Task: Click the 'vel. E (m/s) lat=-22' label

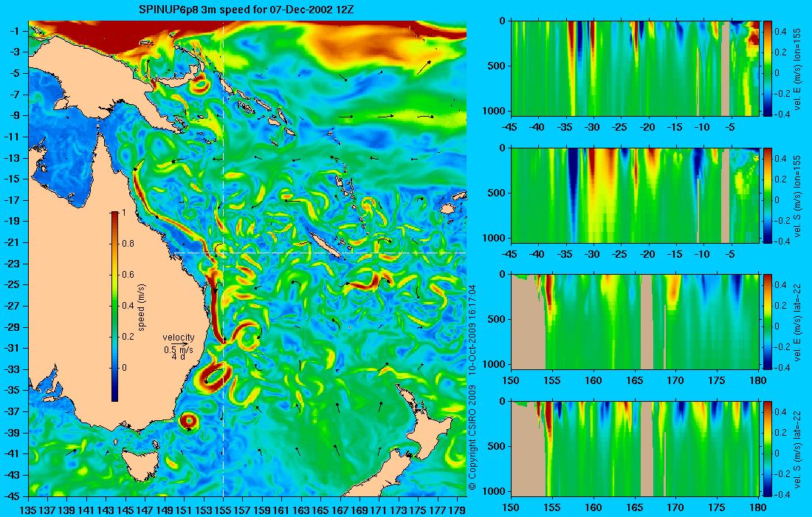Action: coord(797,322)
